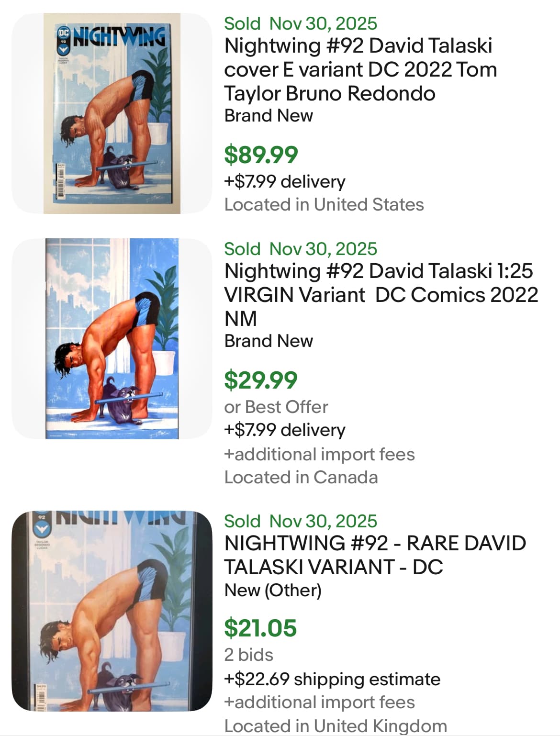This screenshot has height=736, width=560.
Task: Click 'Located in Canada' text
Action: [x=301, y=478]
